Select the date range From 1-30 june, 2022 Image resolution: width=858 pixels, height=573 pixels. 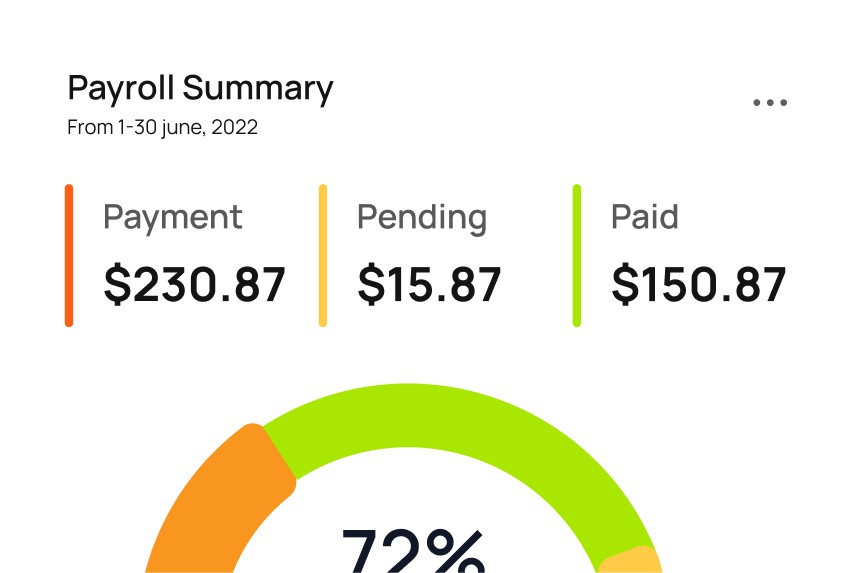[x=163, y=128]
